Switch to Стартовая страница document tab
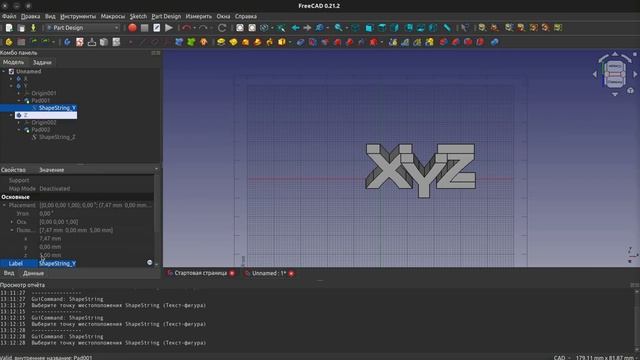The height and width of the screenshot is (360, 640). click(x=200, y=273)
